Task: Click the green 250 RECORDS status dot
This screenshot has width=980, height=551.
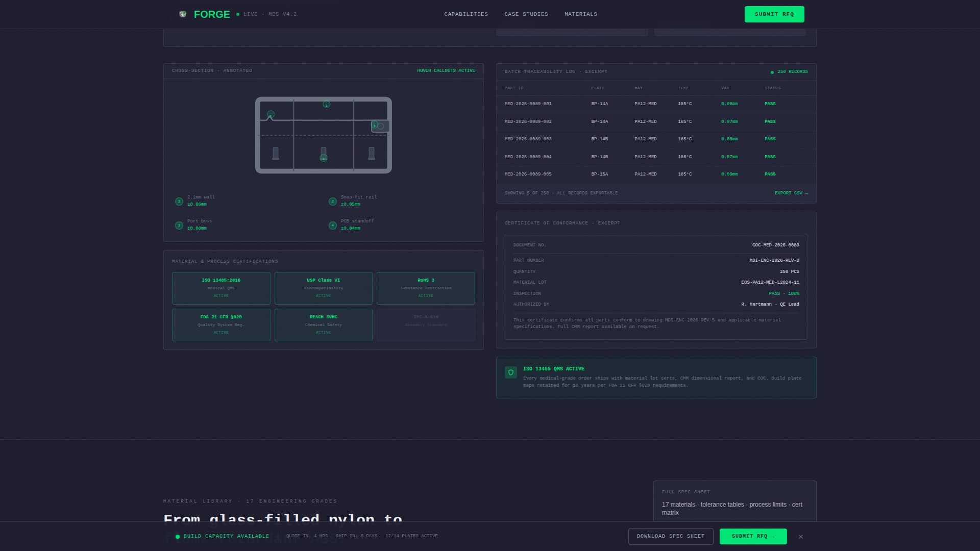Action: pos(771,72)
